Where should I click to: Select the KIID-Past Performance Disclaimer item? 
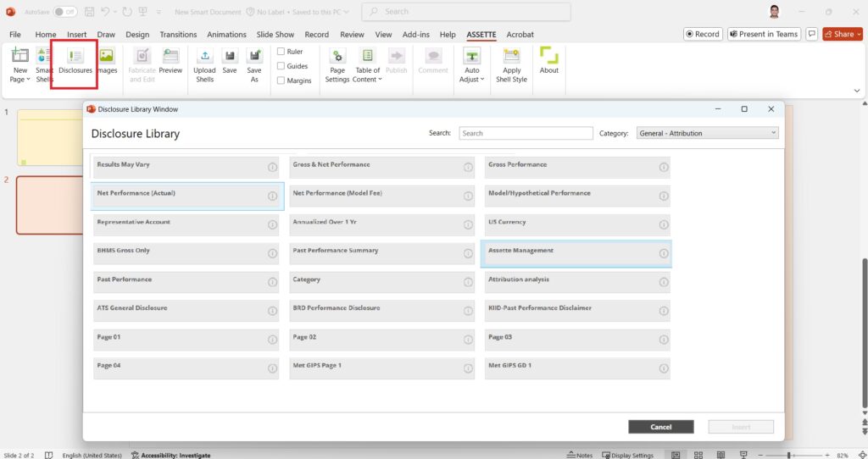coord(577,311)
